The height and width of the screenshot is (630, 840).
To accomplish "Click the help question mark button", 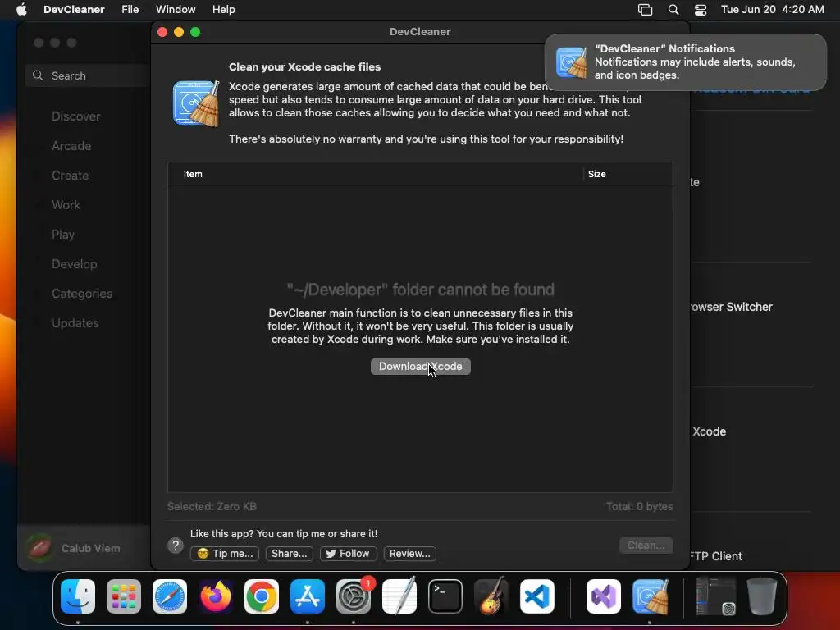I will (176, 546).
